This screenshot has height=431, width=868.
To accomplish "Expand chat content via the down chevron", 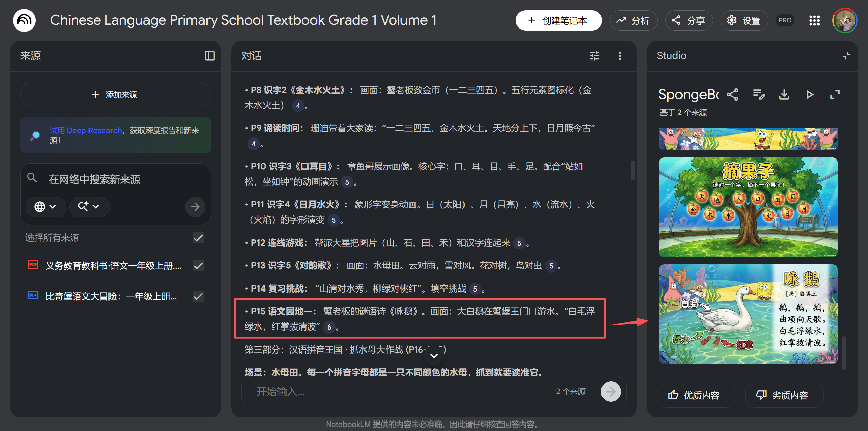I will [434, 356].
